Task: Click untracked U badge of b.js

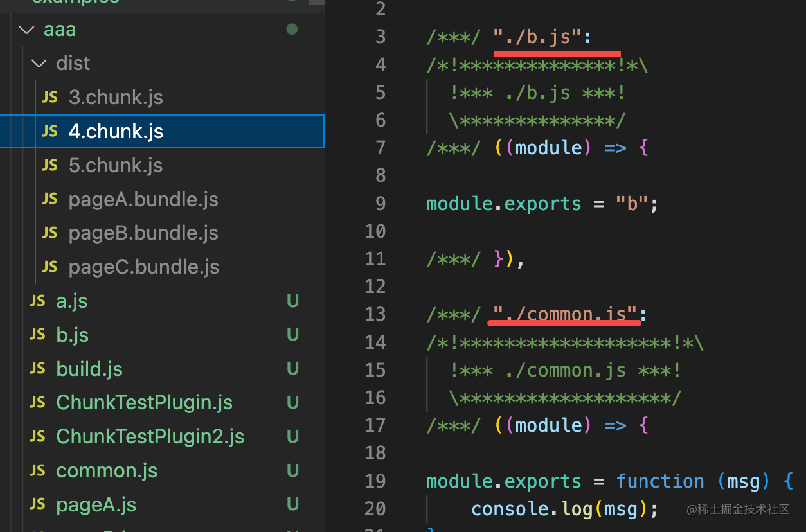Action: pyautogui.click(x=292, y=335)
